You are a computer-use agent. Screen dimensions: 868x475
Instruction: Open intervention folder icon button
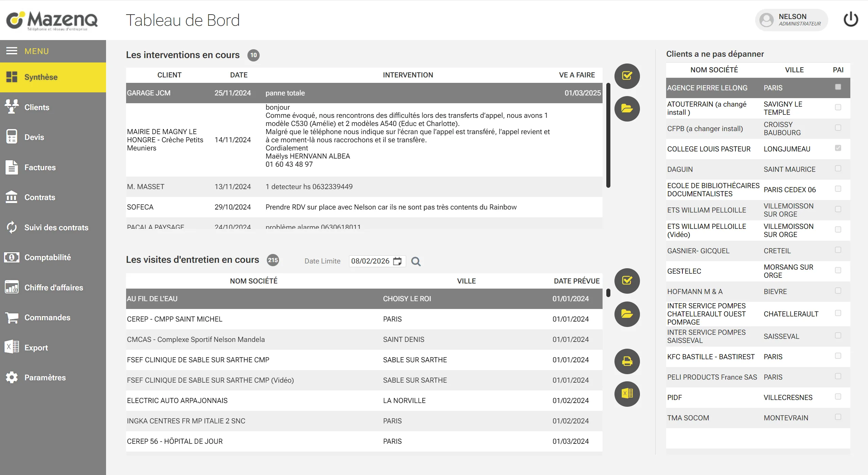(627, 109)
